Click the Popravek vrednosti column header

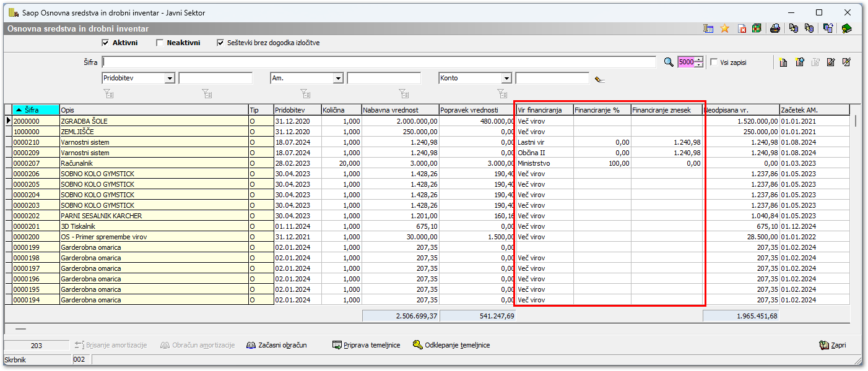pyautogui.click(x=477, y=110)
